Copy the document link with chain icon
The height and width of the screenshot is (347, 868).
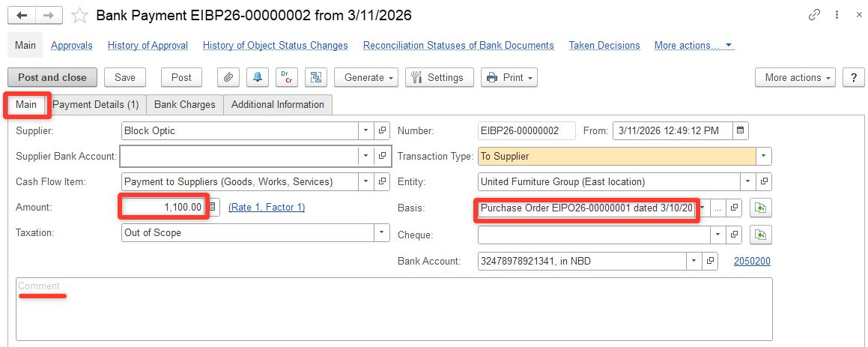tap(814, 15)
